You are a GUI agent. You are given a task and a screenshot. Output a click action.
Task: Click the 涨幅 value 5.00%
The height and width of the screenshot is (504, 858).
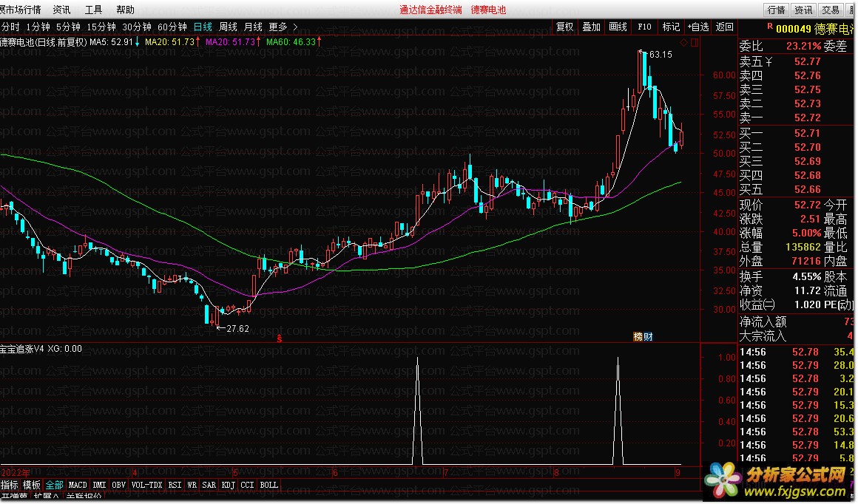806,233
